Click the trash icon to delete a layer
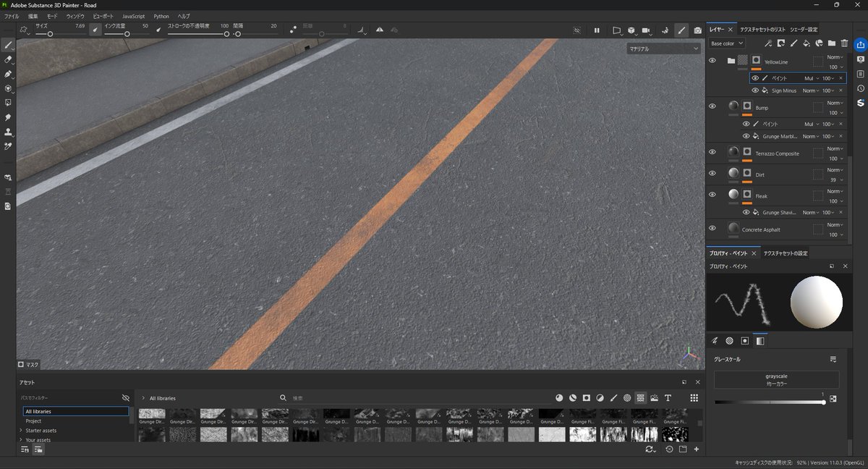This screenshot has height=469, width=868. click(844, 43)
